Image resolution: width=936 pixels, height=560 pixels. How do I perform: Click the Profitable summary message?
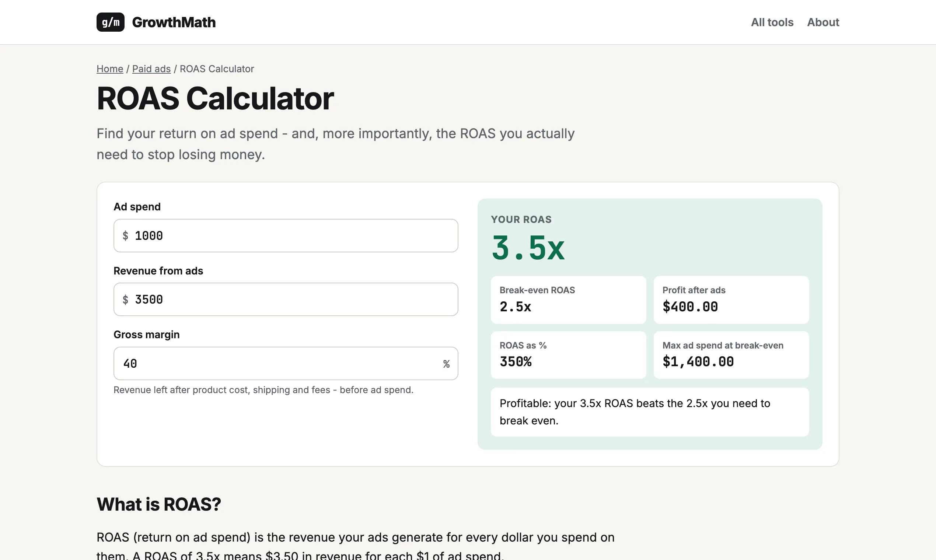pyautogui.click(x=650, y=412)
